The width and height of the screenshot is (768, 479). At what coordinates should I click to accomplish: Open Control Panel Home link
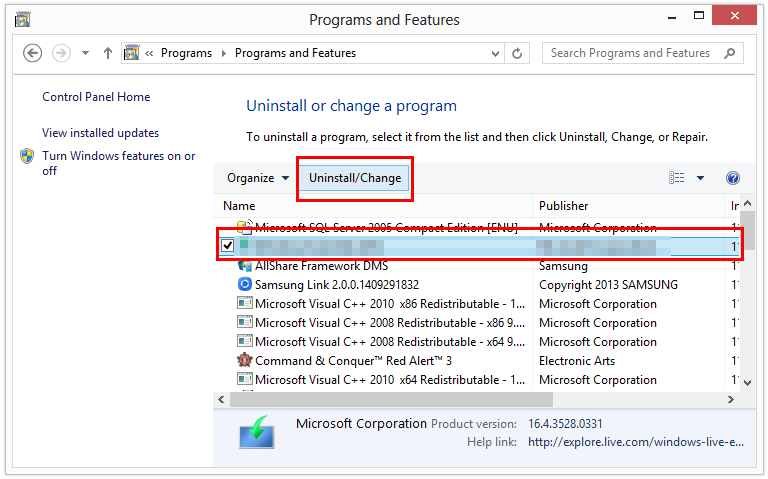point(96,97)
